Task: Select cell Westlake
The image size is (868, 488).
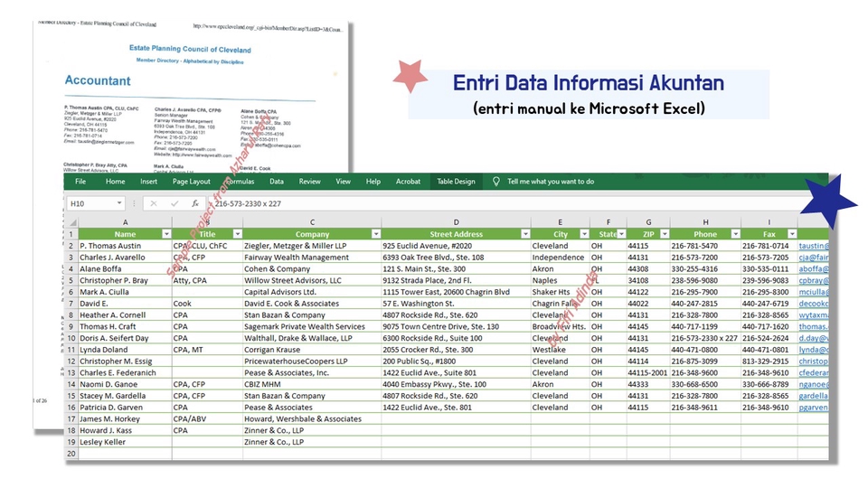Action: click(x=561, y=350)
